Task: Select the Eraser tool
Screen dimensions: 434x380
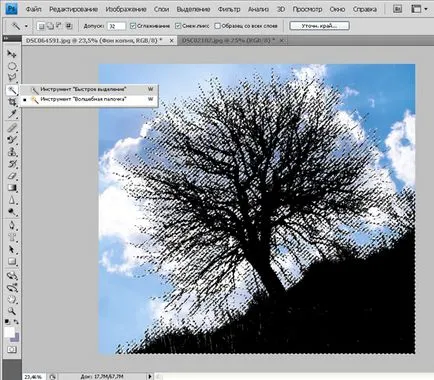Action: [x=12, y=176]
